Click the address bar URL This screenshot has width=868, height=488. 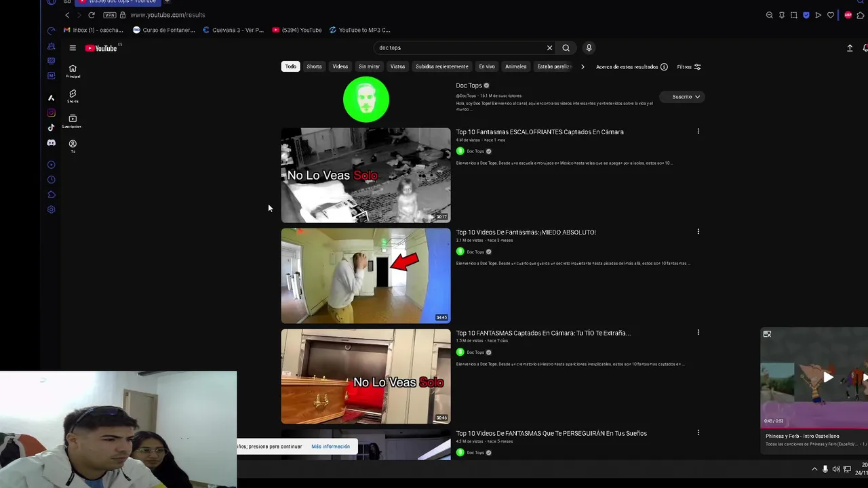tap(167, 15)
